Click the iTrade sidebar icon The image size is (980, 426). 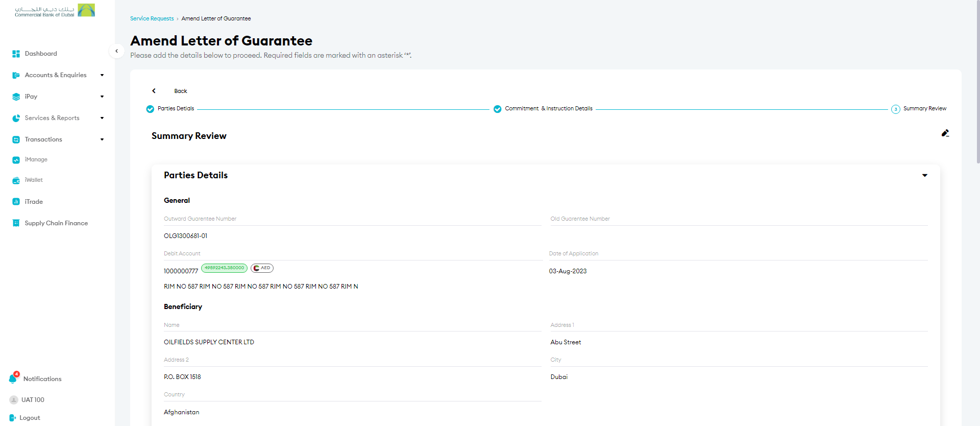click(x=16, y=202)
